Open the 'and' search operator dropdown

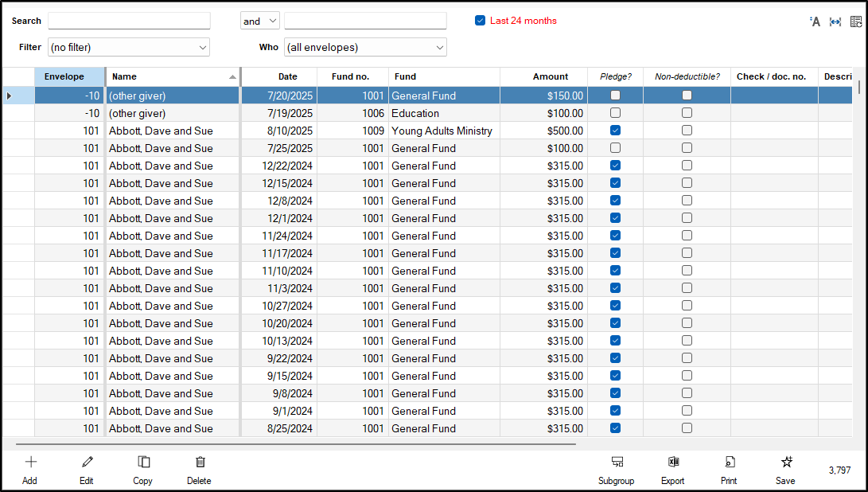[x=259, y=21]
